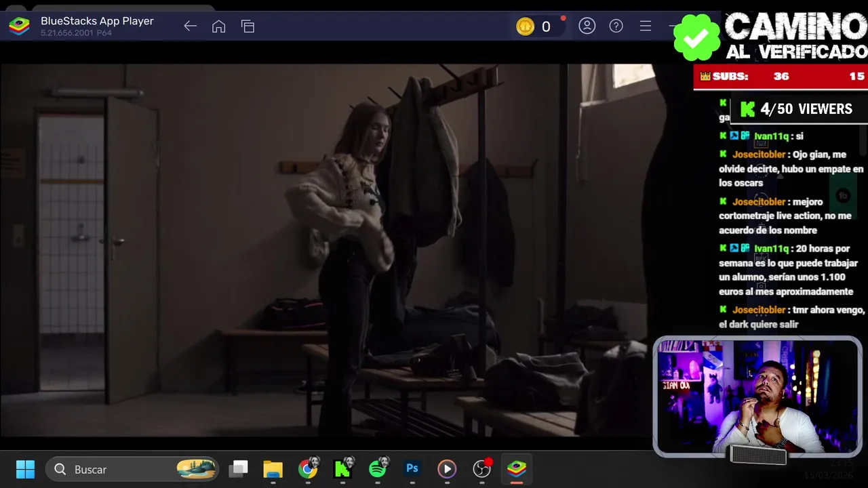Image resolution: width=868 pixels, height=488 pixels.
Task: Click the green verified checkmark badge
Action: [696, 37]
